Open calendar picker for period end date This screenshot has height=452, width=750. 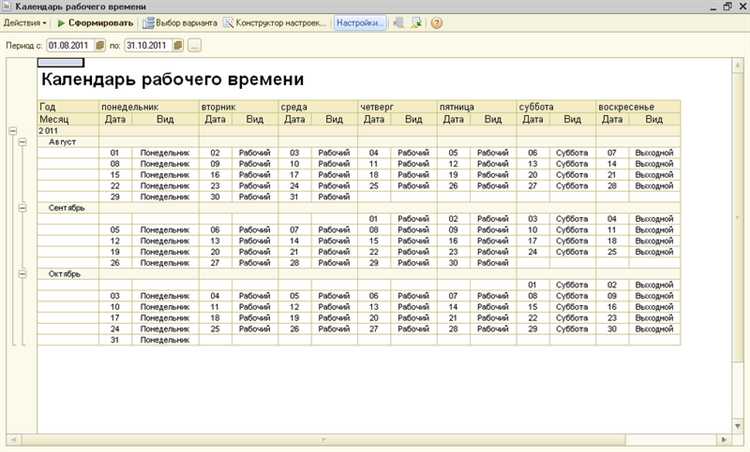(x=178, y=45)
